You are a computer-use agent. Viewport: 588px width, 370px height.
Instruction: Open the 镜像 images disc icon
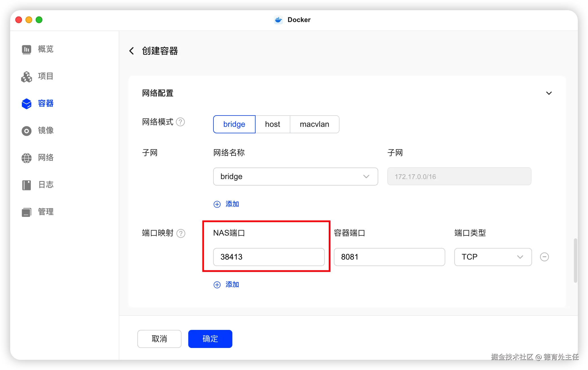coord(27,131)
